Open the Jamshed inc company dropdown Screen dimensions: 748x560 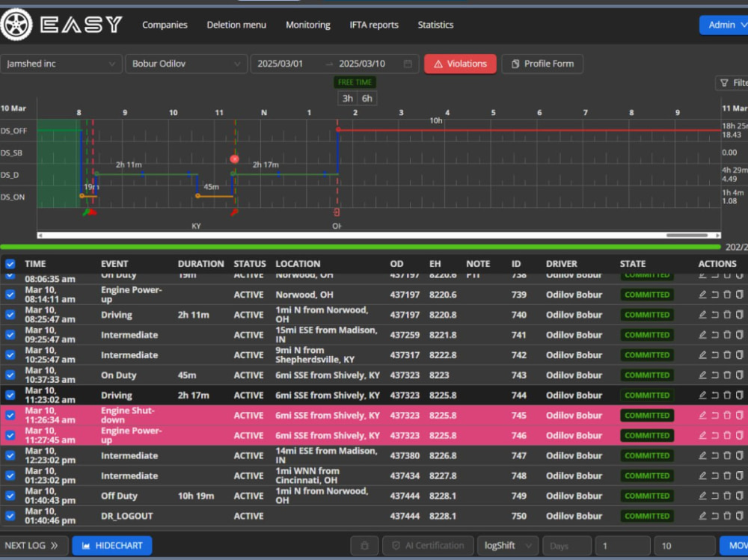click(x=61, y=64)
